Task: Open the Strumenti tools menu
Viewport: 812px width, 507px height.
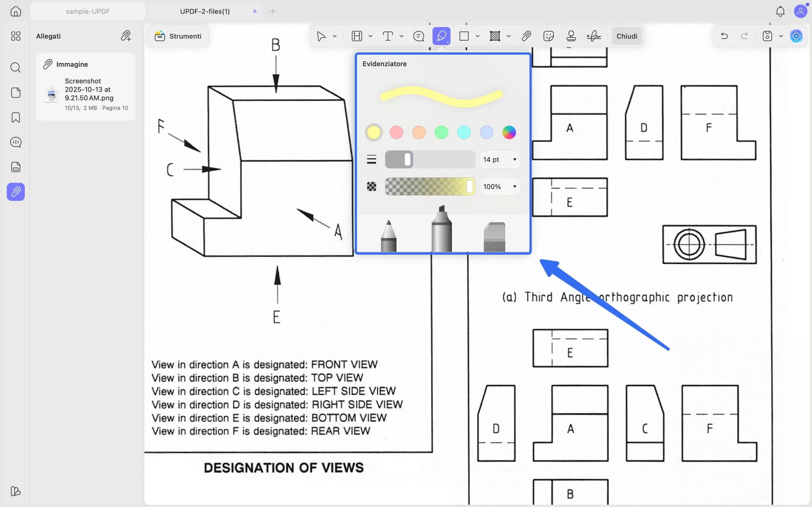Action: click(x=178, y=36)
